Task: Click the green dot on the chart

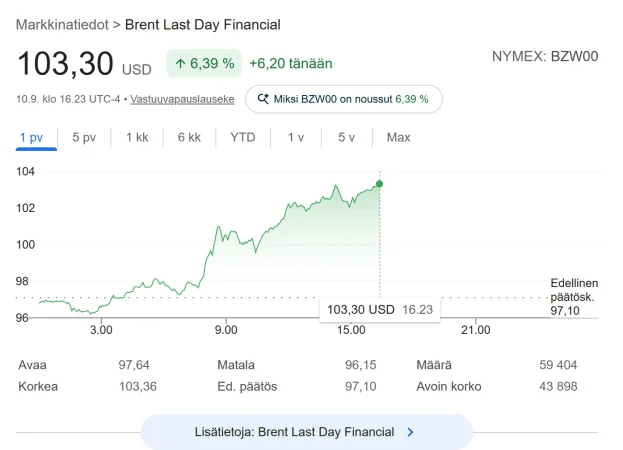Action: click(x=379, y=184)
